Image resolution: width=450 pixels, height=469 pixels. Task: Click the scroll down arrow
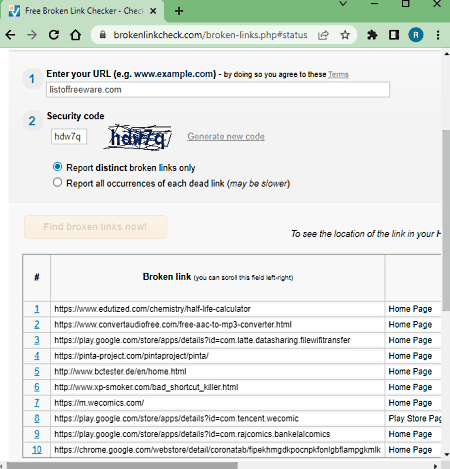point(446,454)
